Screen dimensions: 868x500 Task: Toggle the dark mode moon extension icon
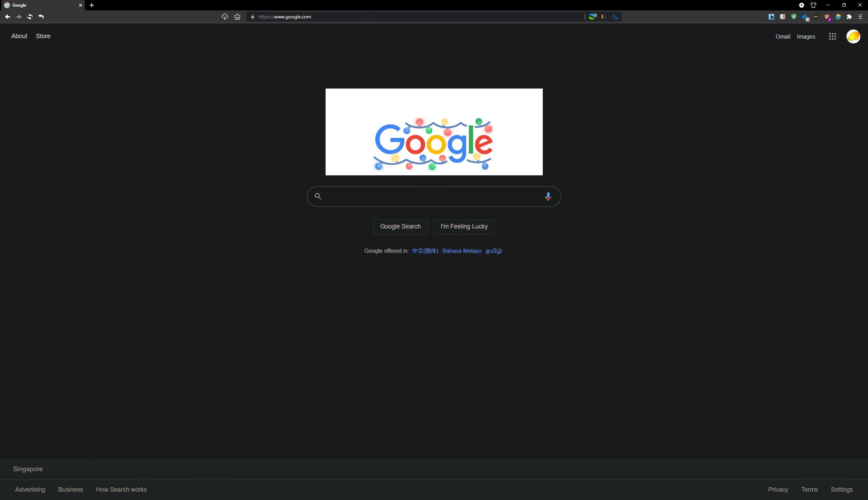coord(615,17)
